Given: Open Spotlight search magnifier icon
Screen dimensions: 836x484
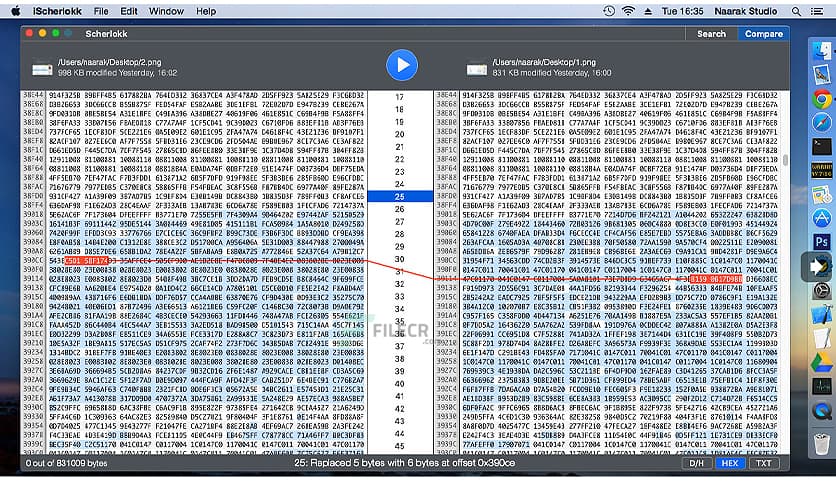Looking at the screenshot, I should (x=796, y=11).
